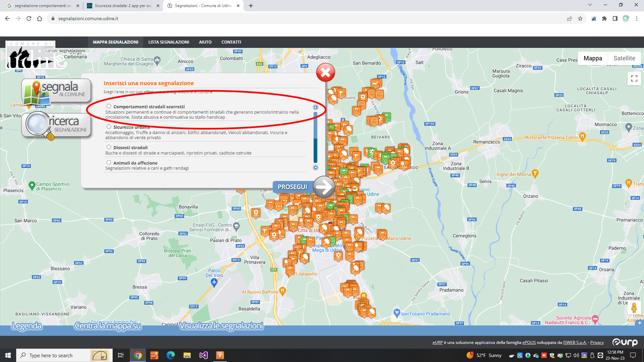Switch to segnalazione comportamenti browser tab
This screenshot has height=362, width=644.
pyautogui.click(x=43, y=6)
